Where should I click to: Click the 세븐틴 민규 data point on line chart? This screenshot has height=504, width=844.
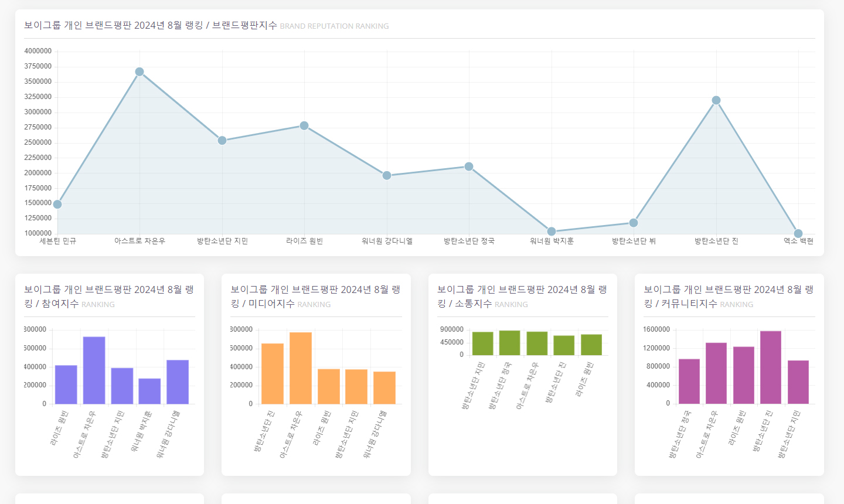pos(57,205)
